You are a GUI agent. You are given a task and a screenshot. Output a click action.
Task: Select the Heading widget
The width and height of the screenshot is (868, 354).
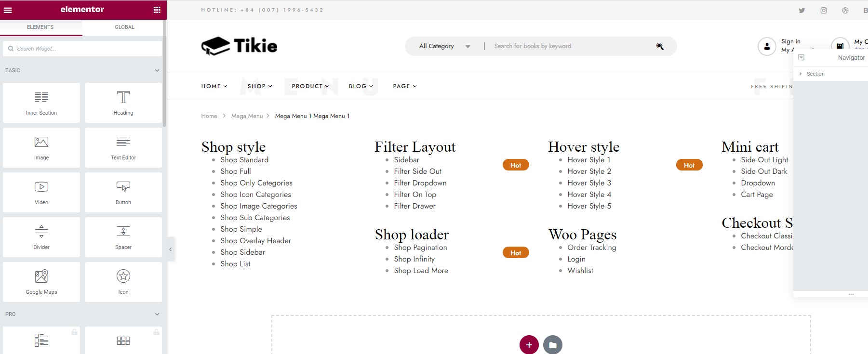click(123, 103)
